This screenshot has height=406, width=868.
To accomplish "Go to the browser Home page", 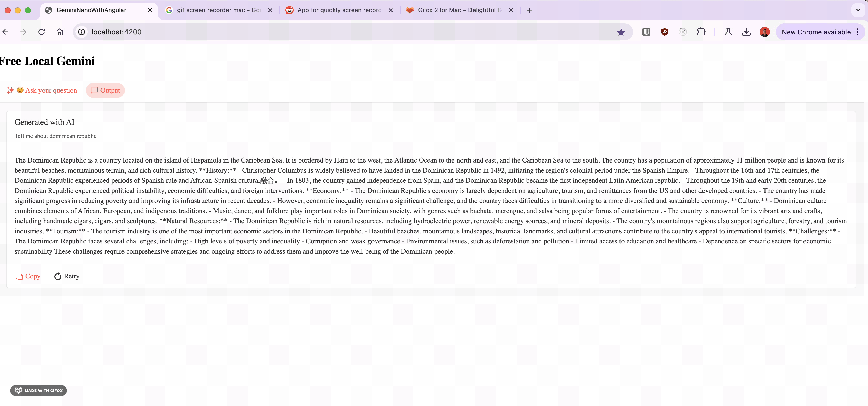I will point(60,32).
